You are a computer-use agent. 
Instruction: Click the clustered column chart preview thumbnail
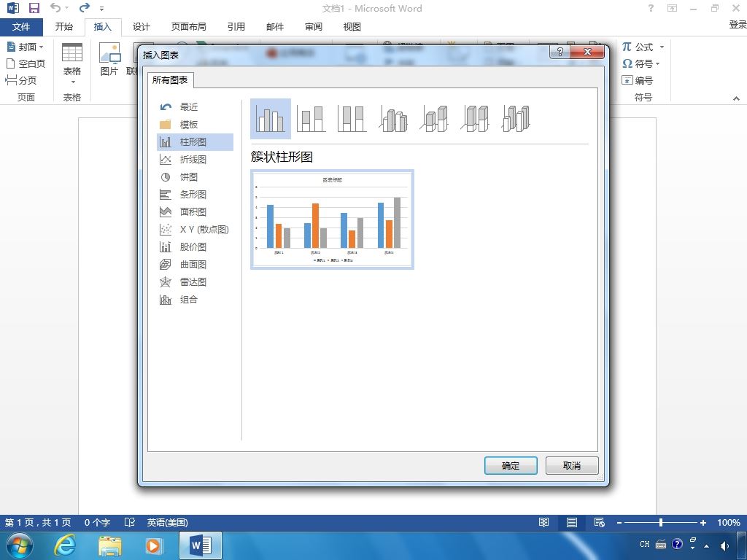(x=332, y=219)
